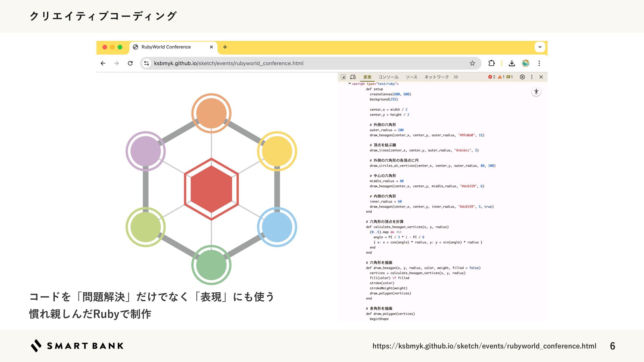Click the red error count badge

coord(492,77)
